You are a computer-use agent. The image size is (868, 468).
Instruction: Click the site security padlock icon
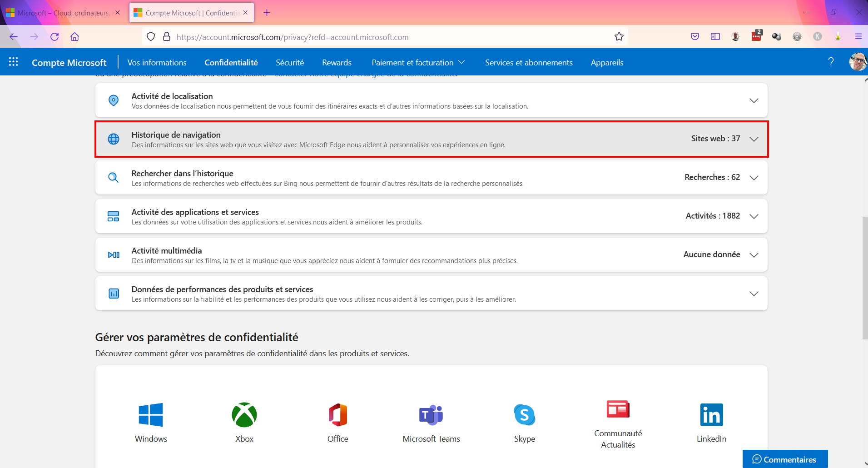167,37
